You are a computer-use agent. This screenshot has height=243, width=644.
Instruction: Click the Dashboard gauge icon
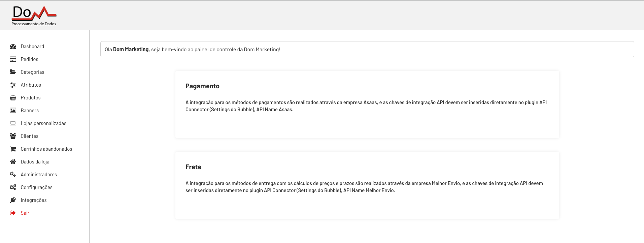(13, 47)
